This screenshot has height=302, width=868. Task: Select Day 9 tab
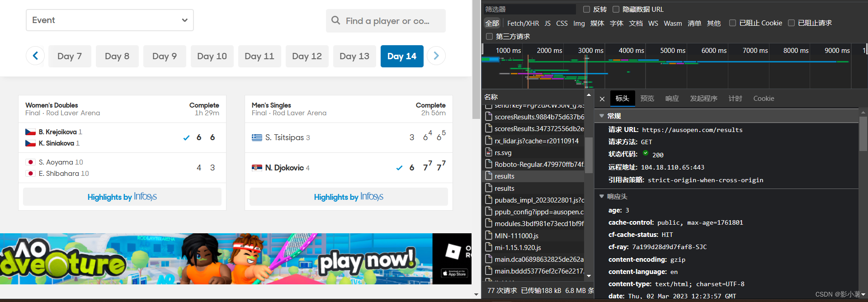(165, 56)
